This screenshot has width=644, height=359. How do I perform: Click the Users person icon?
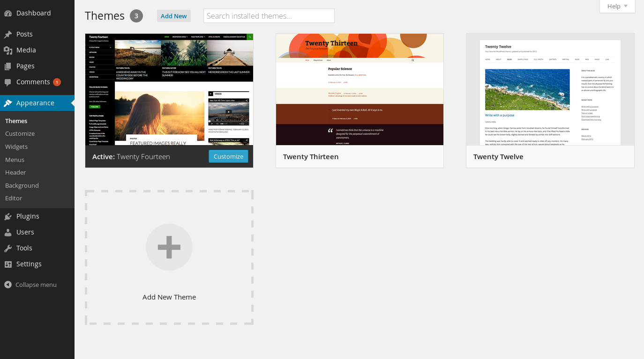[8, 232]
